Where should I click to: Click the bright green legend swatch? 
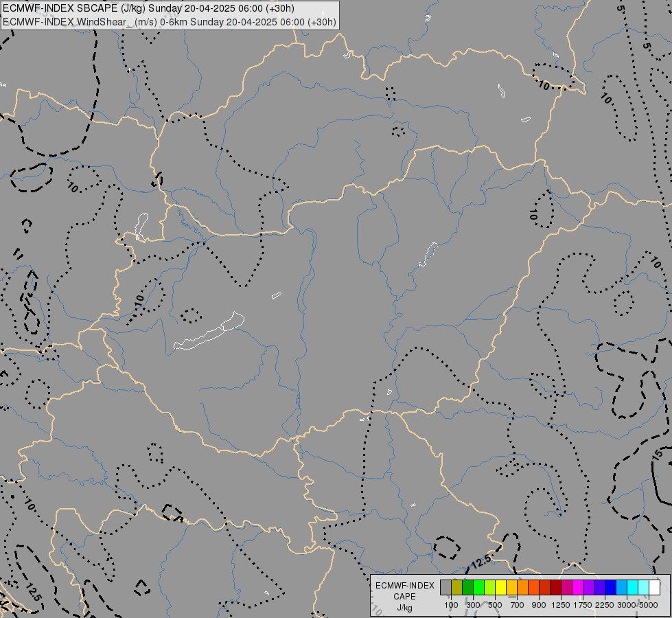click(x=478, y=588)
